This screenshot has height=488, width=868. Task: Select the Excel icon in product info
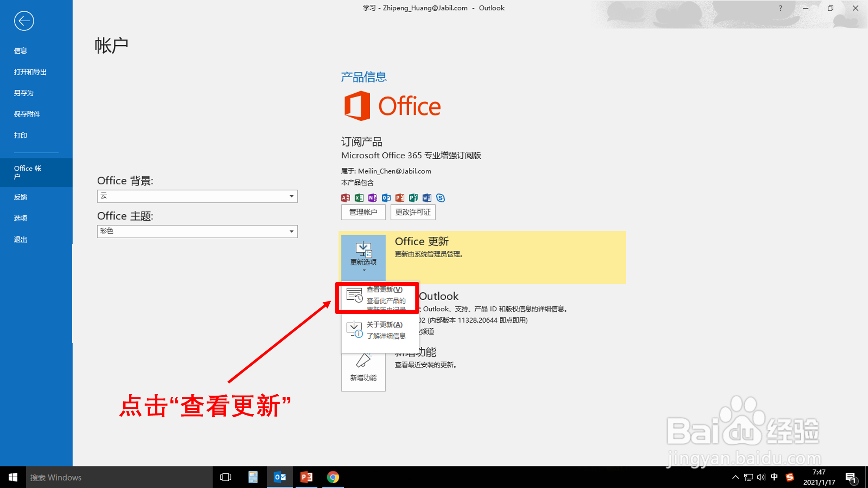[x=358, y=198]
